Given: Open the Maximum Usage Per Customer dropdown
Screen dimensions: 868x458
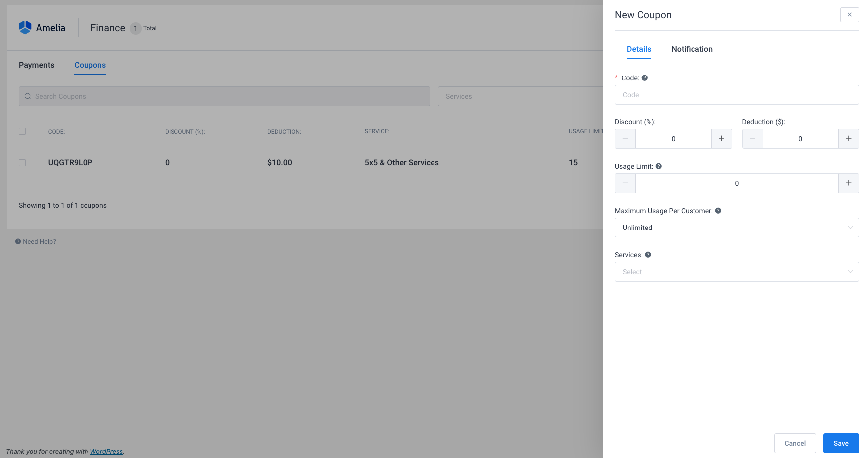Looking at the screenshot, I should [x=737, y=228].
